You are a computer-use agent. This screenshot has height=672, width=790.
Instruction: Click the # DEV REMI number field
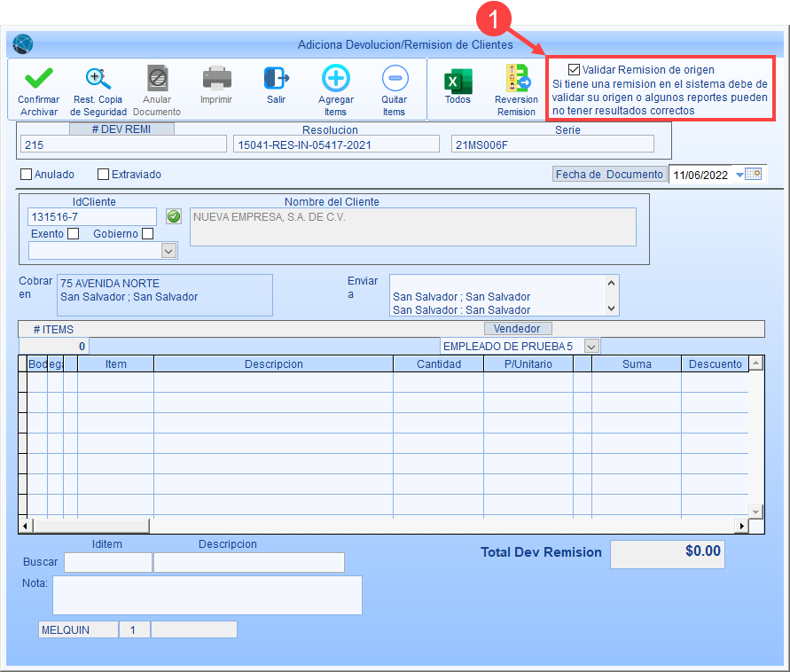coord(123,145)
